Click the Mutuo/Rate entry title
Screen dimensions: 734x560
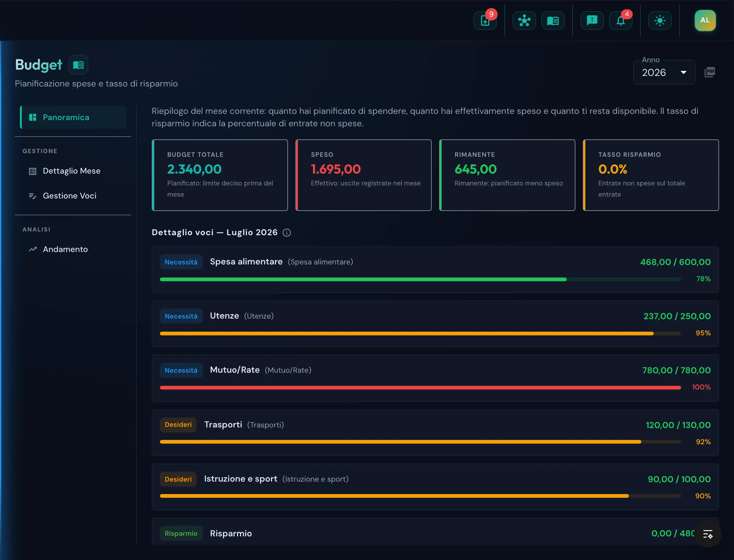(x=235, y=370)
